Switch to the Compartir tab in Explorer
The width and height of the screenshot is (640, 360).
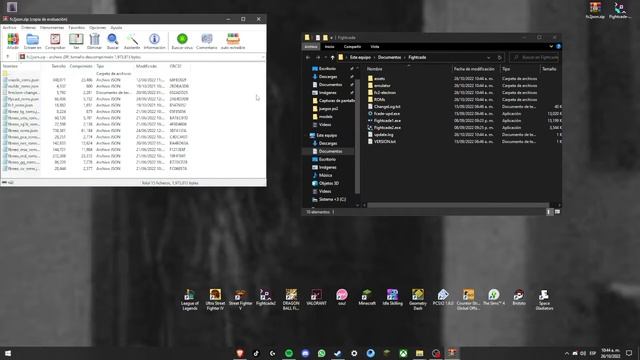(x=352, y=47)
